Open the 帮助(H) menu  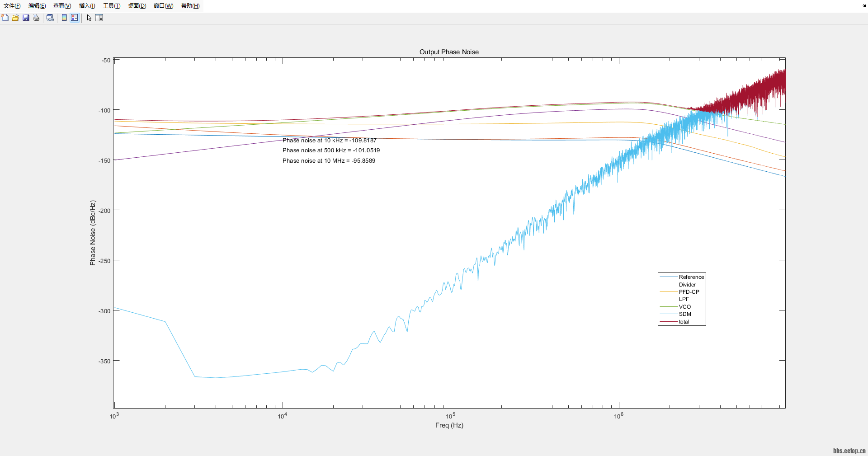tap(190, 6)
